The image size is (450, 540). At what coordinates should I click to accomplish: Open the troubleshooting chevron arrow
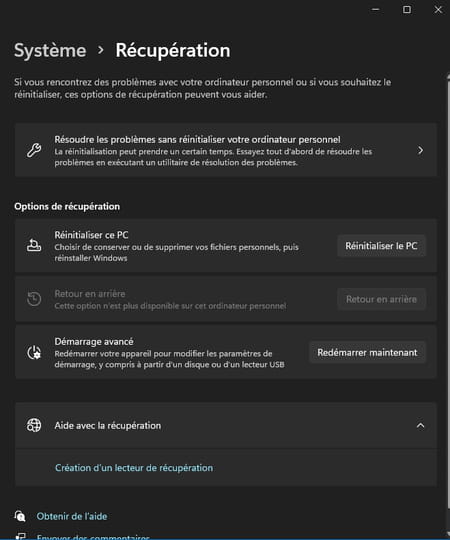[x=420, y=150]
